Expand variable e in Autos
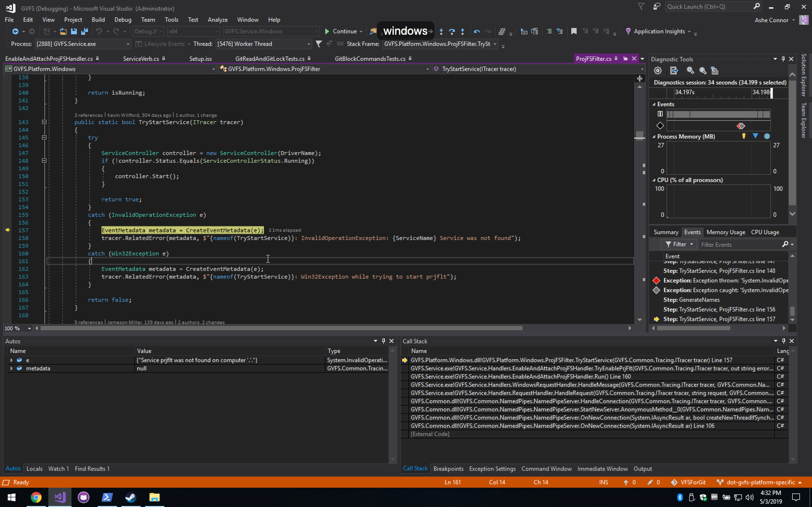The image size is (812, 507). [11, 360]
